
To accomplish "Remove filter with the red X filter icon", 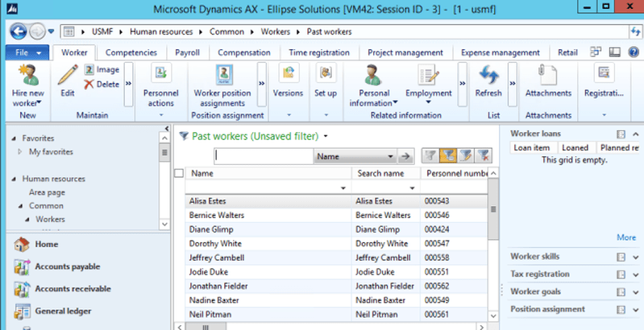I will [484, 156].
